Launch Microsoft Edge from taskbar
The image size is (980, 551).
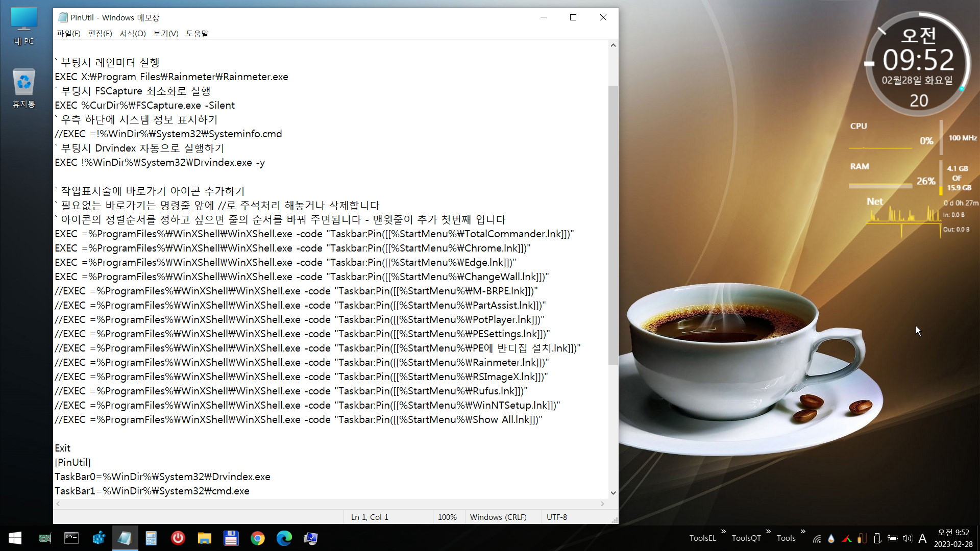pos(284,538)
